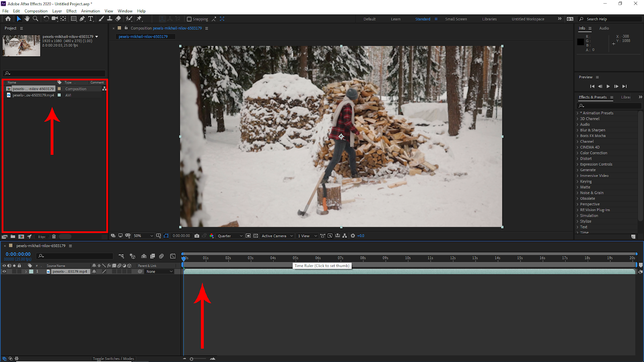
Task: Activate the Clone Stamp tool
Action: coord(109,19)
